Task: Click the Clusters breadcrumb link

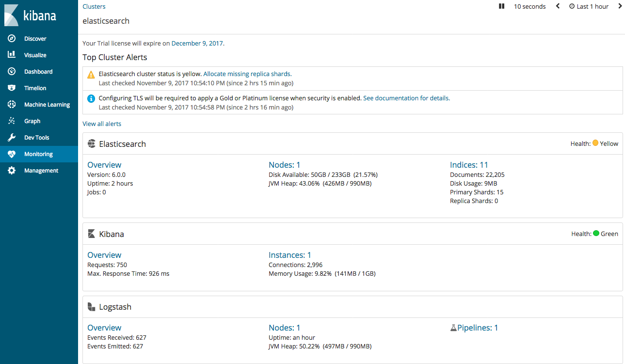Action: click(x=94, y=6)
